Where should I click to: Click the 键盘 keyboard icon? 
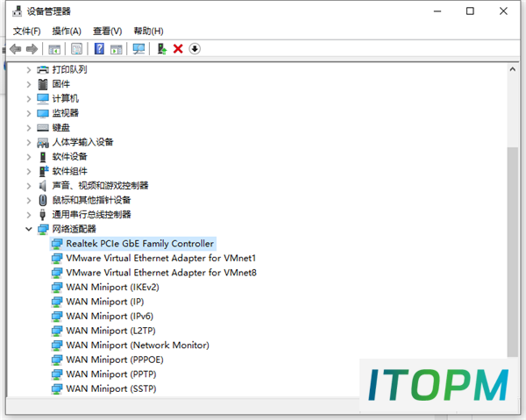[x=43, y=128]
